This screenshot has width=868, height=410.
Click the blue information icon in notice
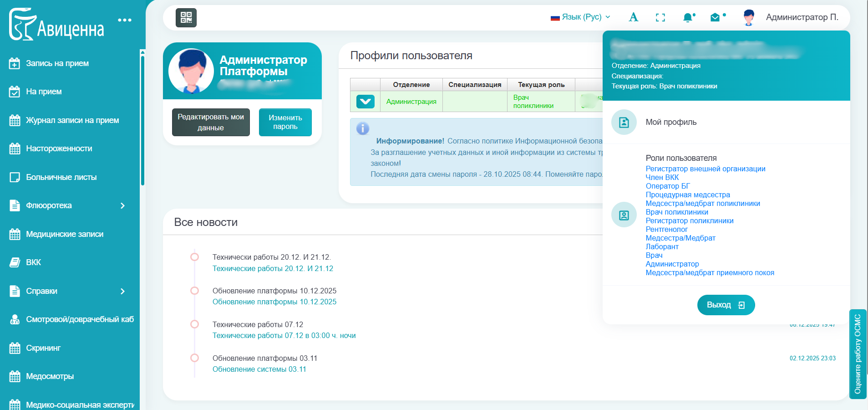tap(363, 128)
